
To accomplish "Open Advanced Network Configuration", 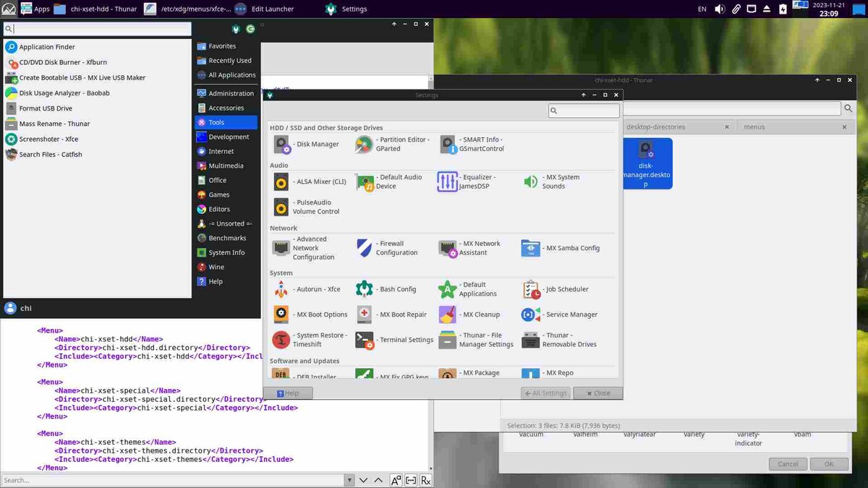I will point(303,248).
